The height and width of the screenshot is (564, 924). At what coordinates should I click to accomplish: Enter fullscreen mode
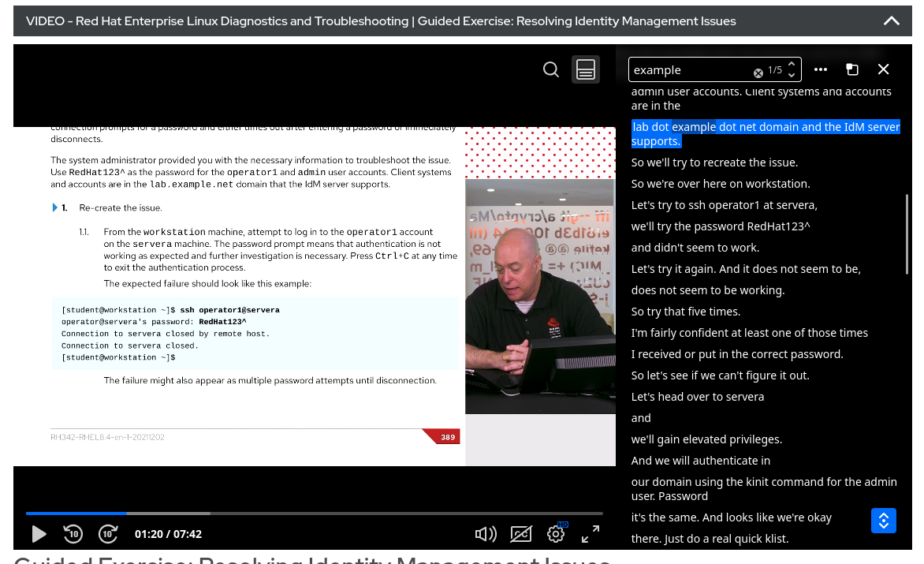tap(590, 534)
